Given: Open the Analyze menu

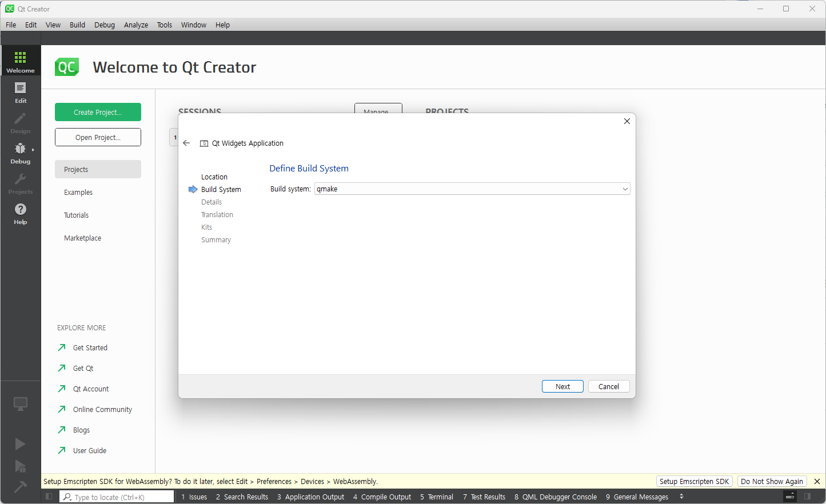Looking at the screenshot, I should click(x=136, y=25).
